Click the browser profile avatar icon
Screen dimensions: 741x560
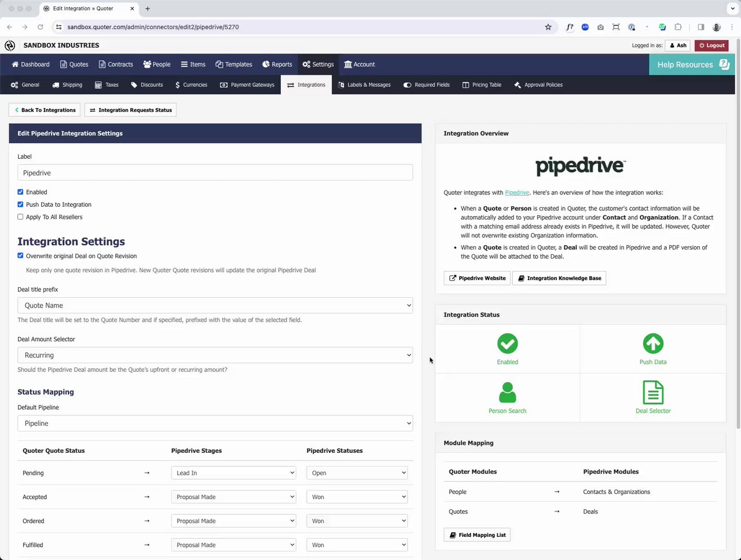(717, 27)
